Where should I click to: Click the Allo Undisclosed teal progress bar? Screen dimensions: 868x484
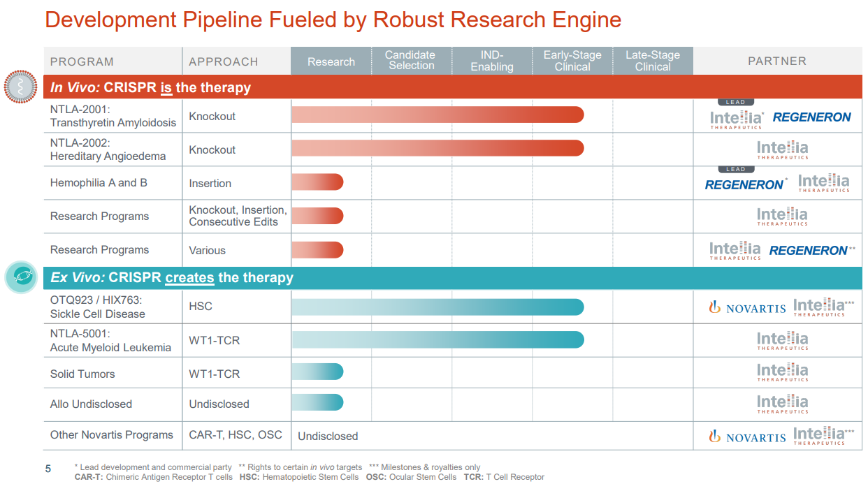pyautogui.click(x=317, y=402)
